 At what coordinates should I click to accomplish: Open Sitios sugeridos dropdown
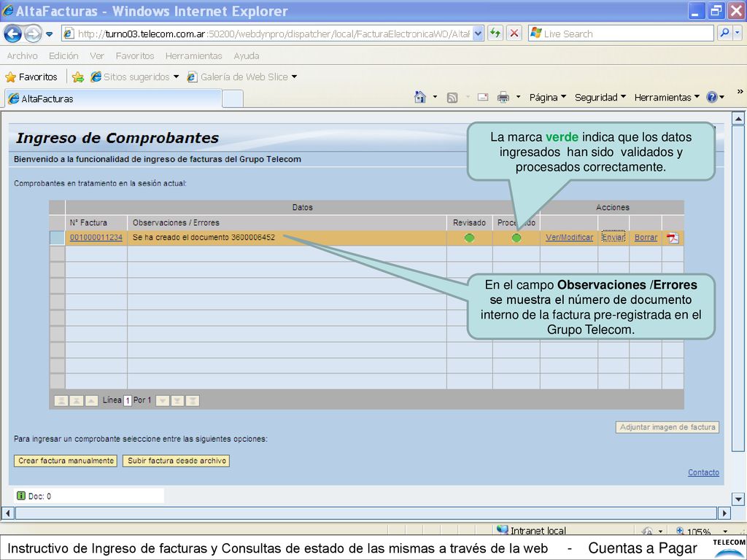click(135, 77)
